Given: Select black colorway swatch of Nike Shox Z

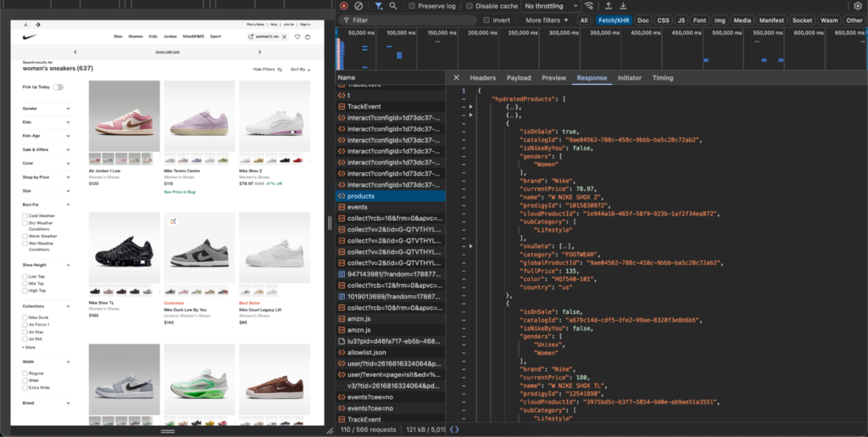Looking at the screenshot, I should tap(285, 160).
